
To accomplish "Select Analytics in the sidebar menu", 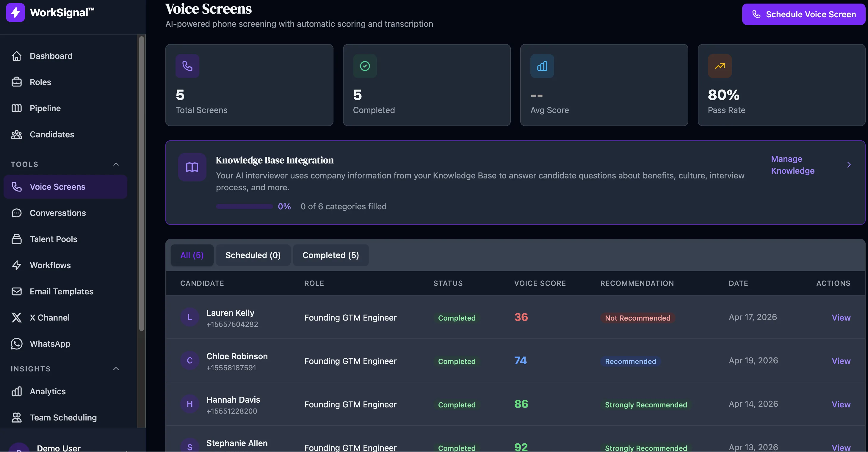I will click(65, 391).
